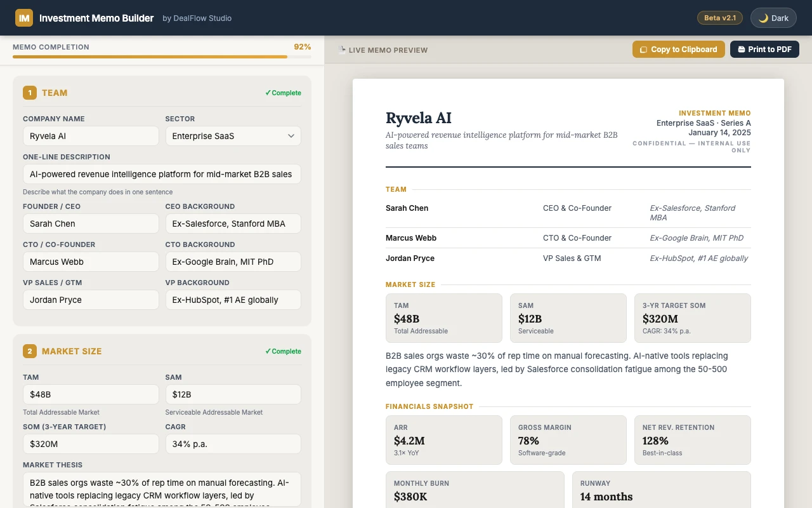
Task: Click 'VP Sales & GTM' role text
Action: click(x=572, y=258)
